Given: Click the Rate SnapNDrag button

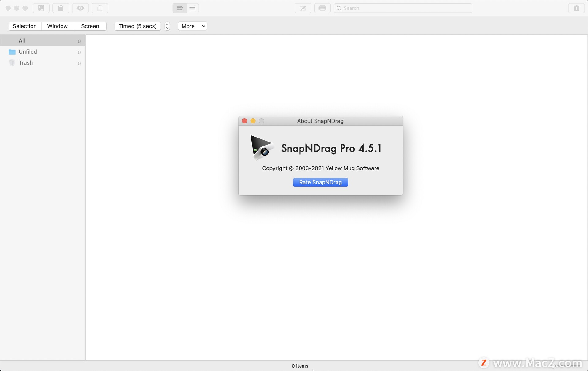Looking at the screenshot, I should point(320,182).
